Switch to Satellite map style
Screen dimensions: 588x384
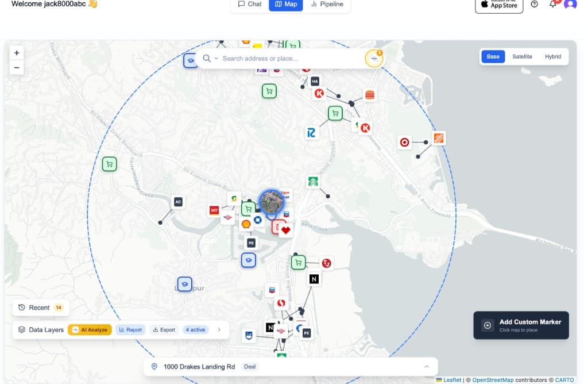pos(522,57)
